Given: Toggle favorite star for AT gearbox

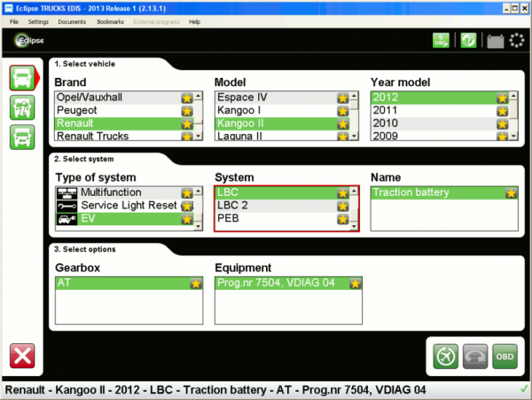Looking at the screenshot, I should (x=196, y=283).
